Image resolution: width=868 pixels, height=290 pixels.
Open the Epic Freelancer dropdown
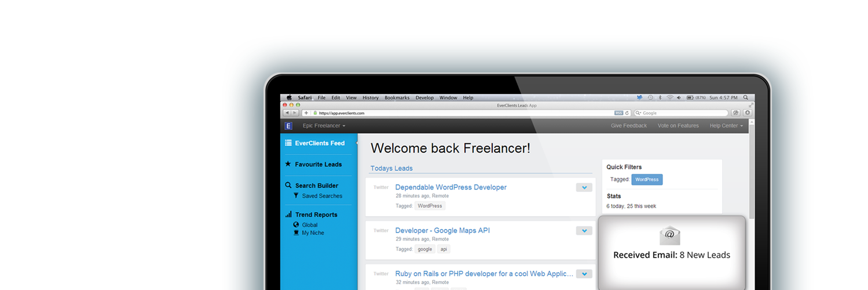pos(324,126)
